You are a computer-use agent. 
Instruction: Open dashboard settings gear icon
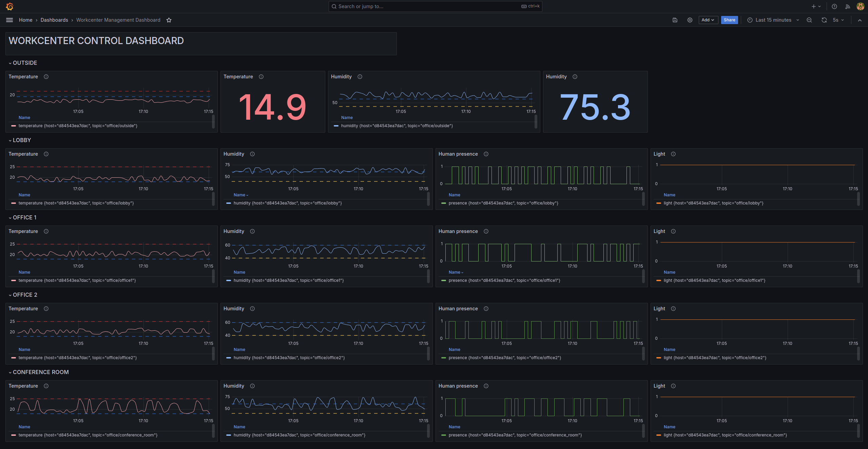(x=690, y=20)
